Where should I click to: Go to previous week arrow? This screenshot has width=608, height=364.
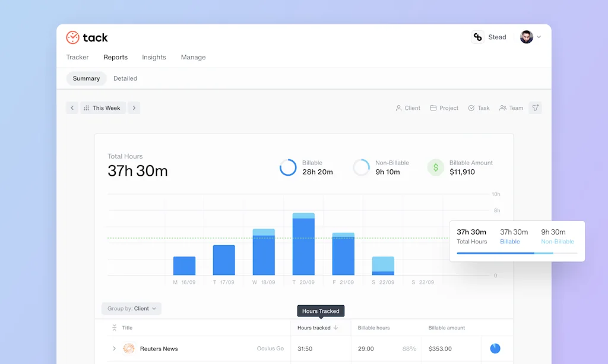point(72,107)
